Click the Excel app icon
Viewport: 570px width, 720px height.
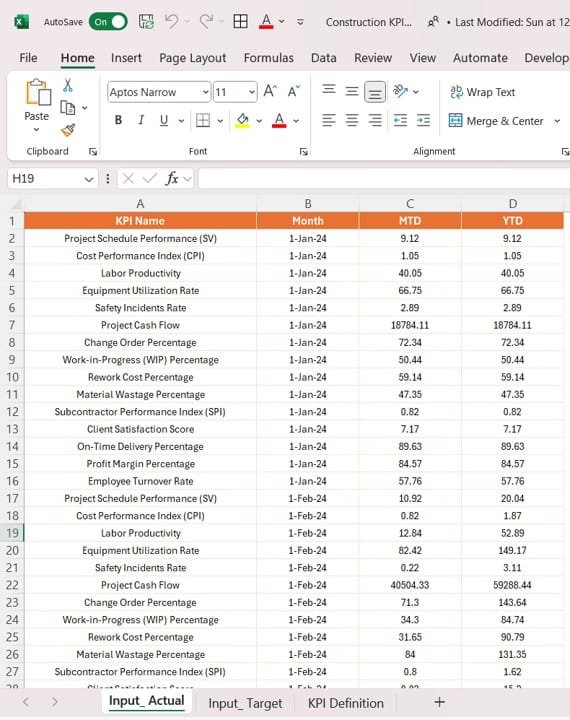[21, 22]
